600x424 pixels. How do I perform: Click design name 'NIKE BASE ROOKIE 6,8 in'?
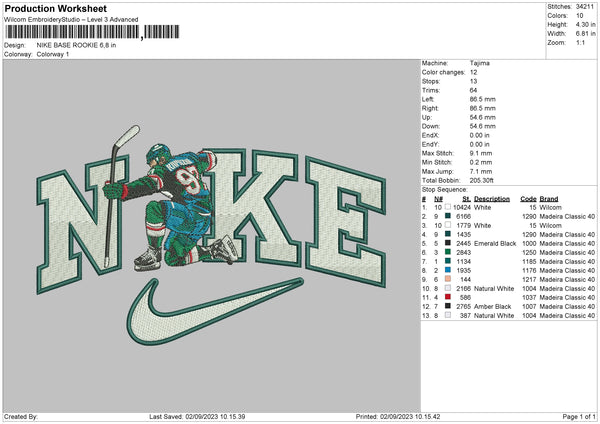tap(76, 45)
